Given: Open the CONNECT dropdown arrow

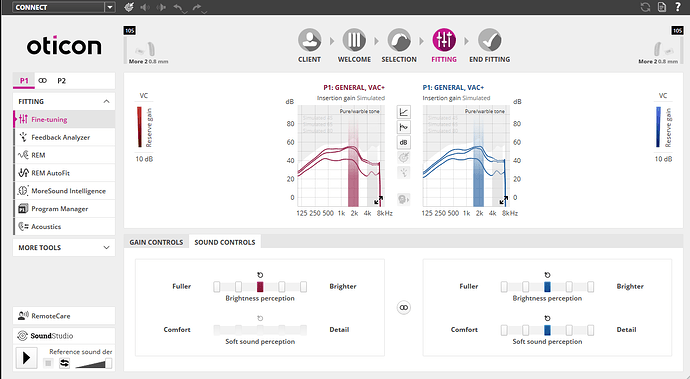Looking at the screenshot, I should pos(110,7).
